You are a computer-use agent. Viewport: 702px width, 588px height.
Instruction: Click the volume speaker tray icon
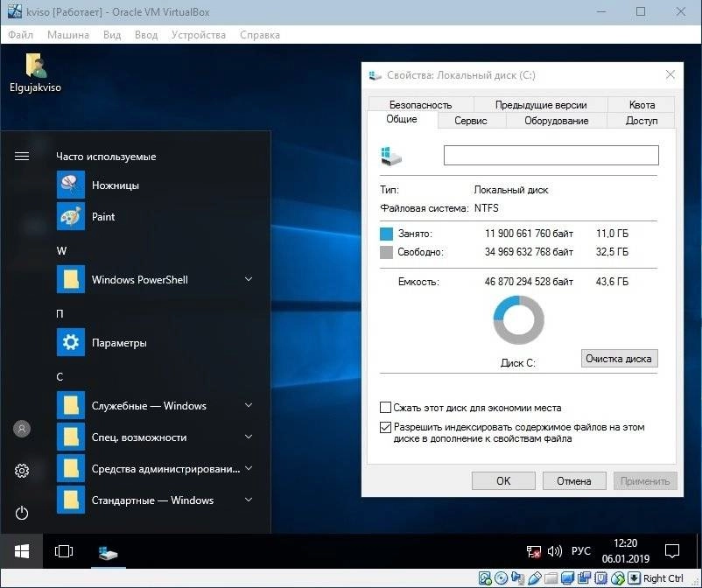(x=555, y=551)
